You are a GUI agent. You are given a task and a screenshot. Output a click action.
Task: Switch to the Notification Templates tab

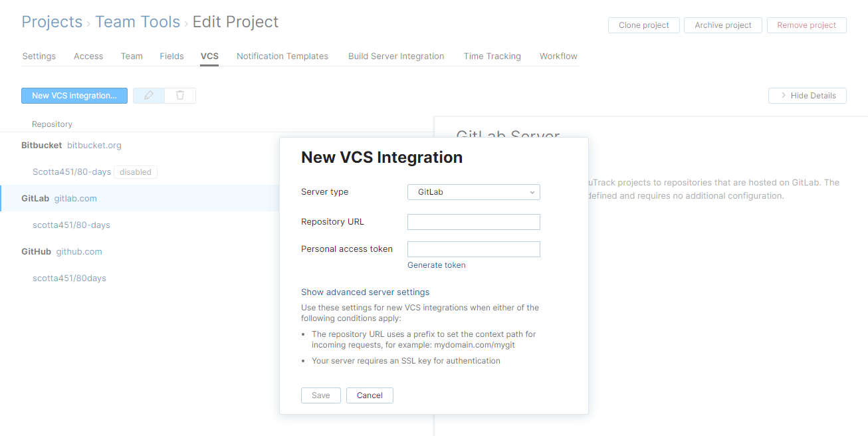point(282,56)
